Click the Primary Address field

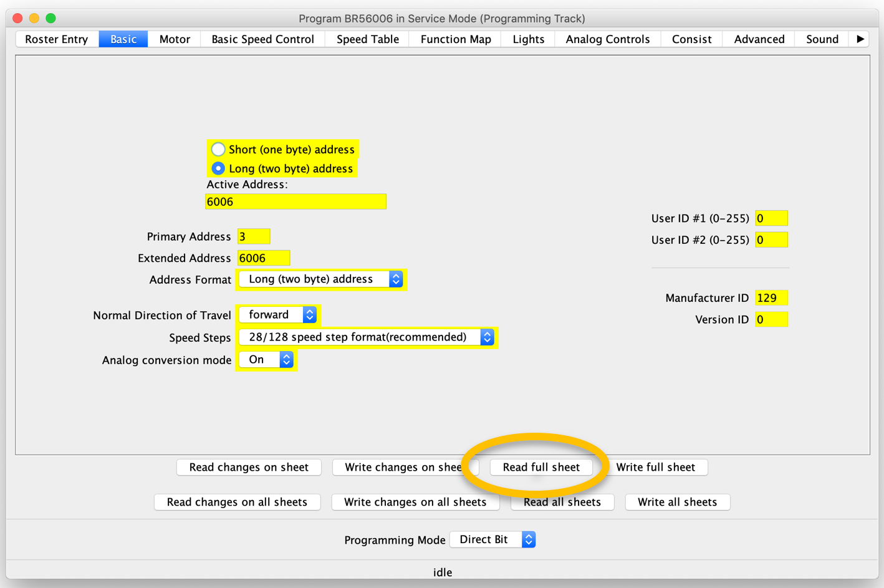[253, 236]
